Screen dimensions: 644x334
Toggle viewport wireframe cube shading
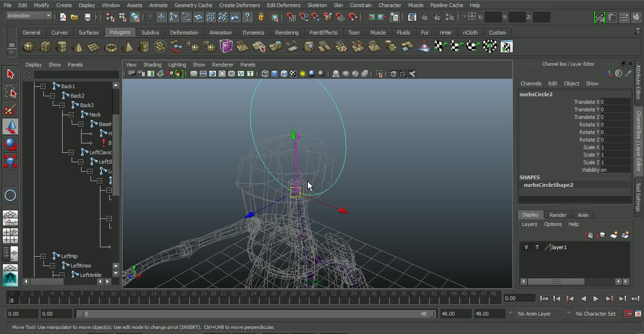265,74
